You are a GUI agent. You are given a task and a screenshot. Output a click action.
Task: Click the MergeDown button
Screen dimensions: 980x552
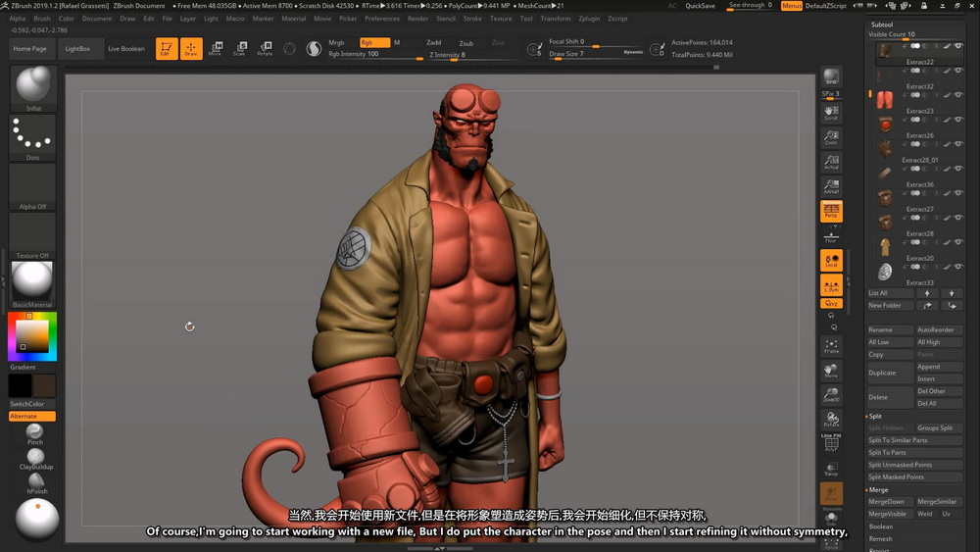coord(890,501)
